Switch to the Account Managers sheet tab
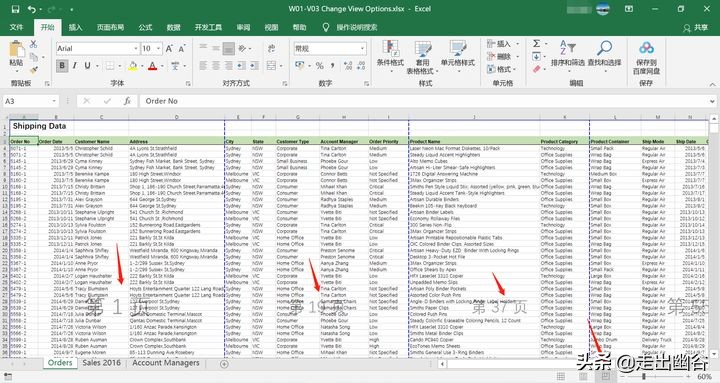Image resolution: width=720 pixels, height=383 pixels. click(x=166, y=363)
